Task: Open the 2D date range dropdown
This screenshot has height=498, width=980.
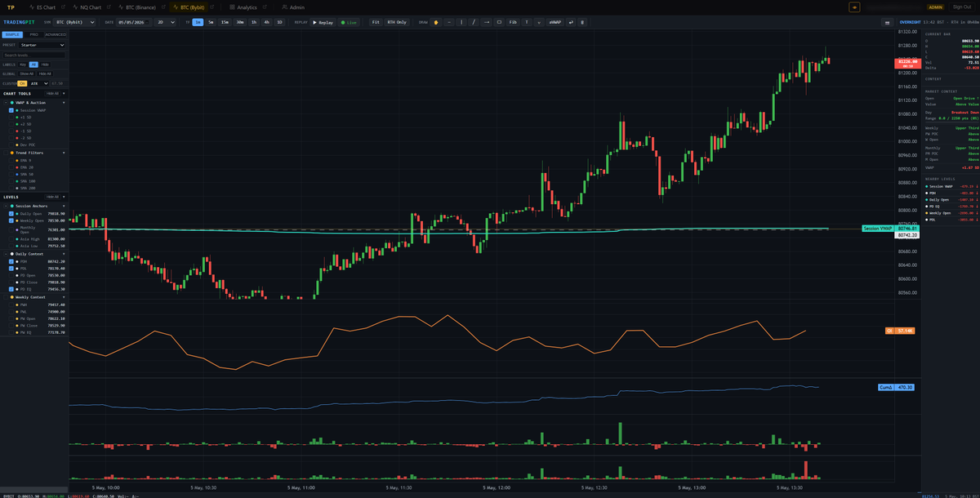Action: (x=163, y=22)
